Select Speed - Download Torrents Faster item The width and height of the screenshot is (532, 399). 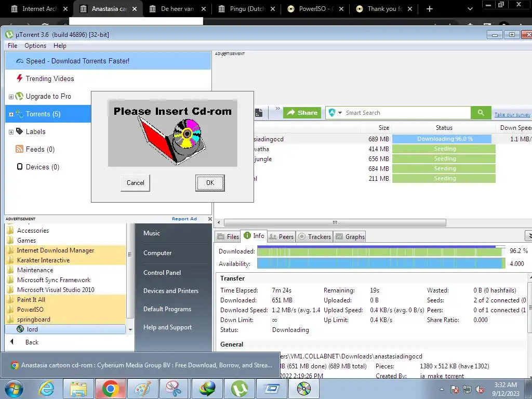(x=108, y=61)
